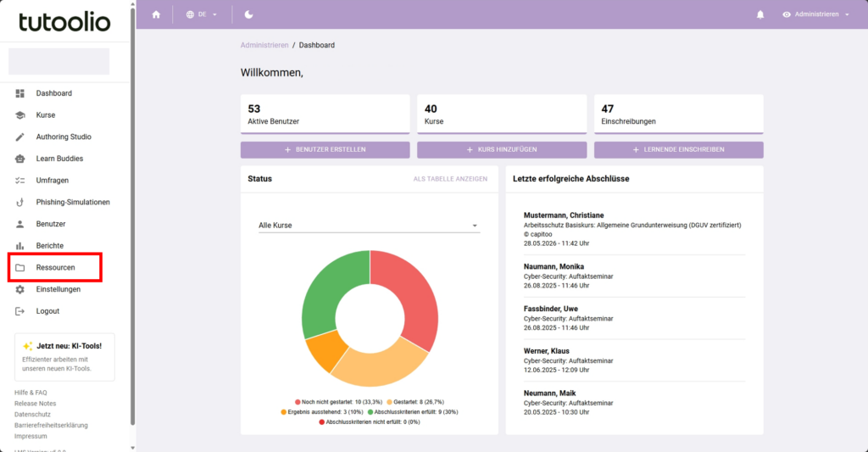
Task: Click the Kurse graduation cap icon
Action: tap(20, 115)
